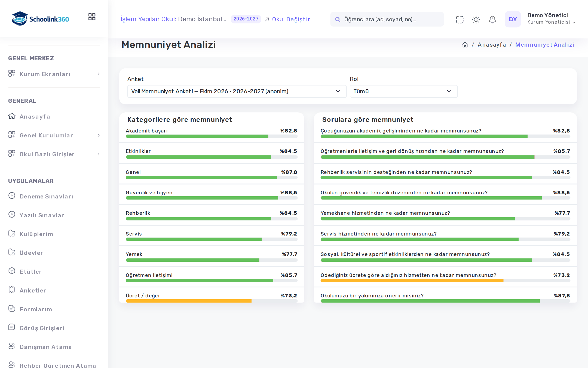This screenshot has width=588, height=368.
Task: Click the Yemekhane hizmetinden question row
Action: click(x=445, y=215)
